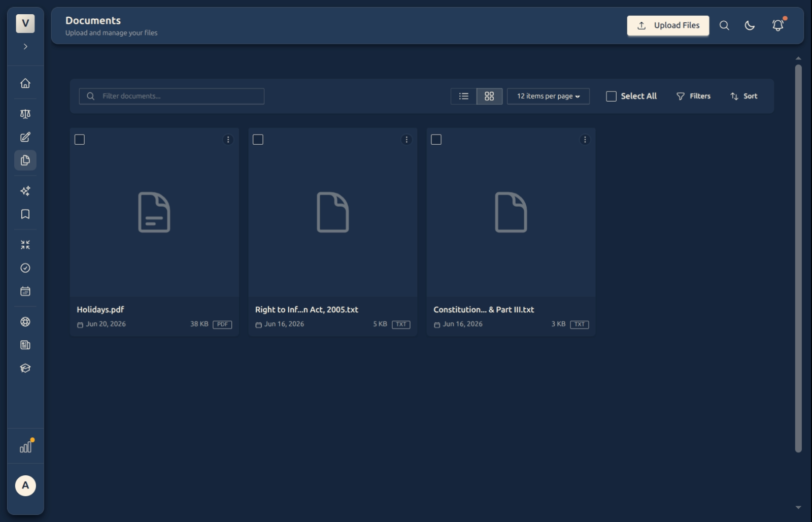Click the TXT badge on Right to Inf...n card
This screenshot has width=812, height=522.
click(x=401, y=324)
